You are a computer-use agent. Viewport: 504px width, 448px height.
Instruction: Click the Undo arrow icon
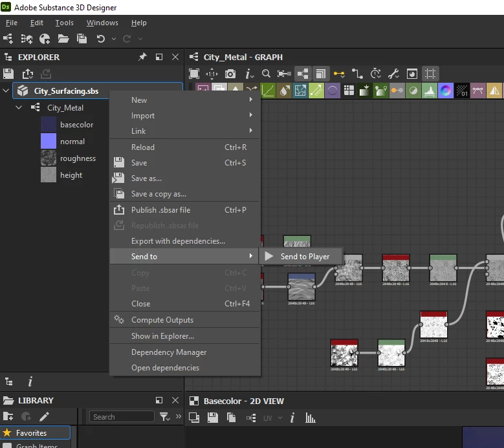(101, 39)
